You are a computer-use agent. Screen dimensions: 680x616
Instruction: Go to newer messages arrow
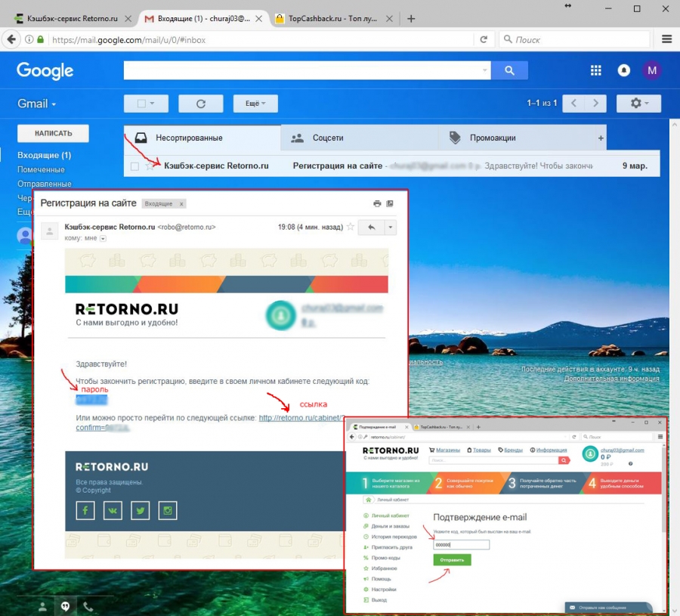[x=573, y=104]
